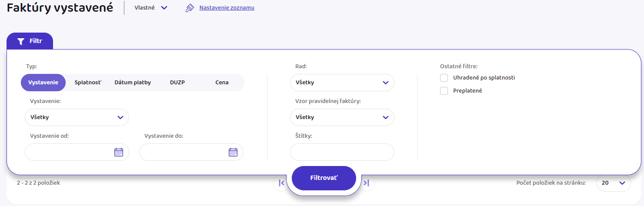The width and height of the screenshot is (644, 206).
Task: Select the Dátum platby filter type
Action: (133, 82)
